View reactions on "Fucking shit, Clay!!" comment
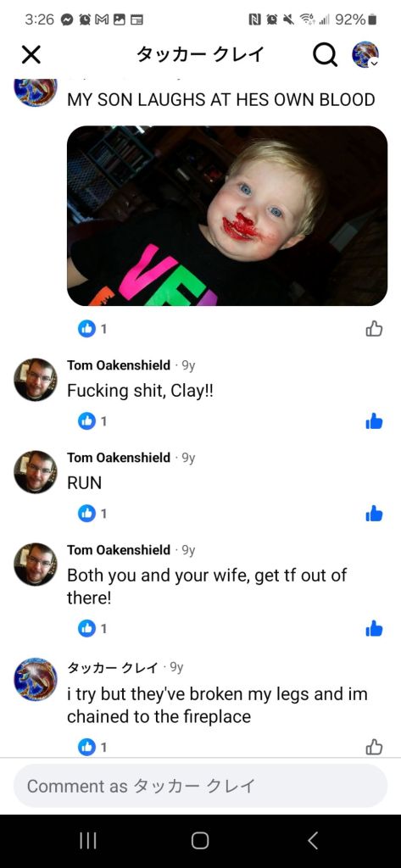The width and height of the screenshot is (401, 868). 92,422
